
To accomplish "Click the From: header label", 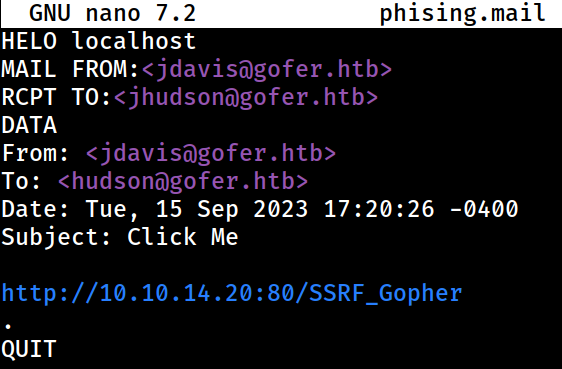I will click(35, 153).
